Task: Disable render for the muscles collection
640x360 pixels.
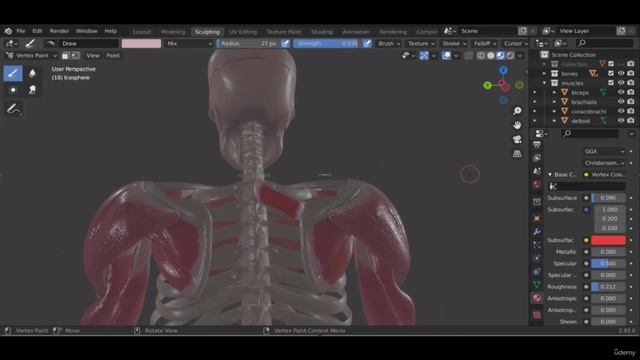Action: pyautogui.click(x=631, y=83)
